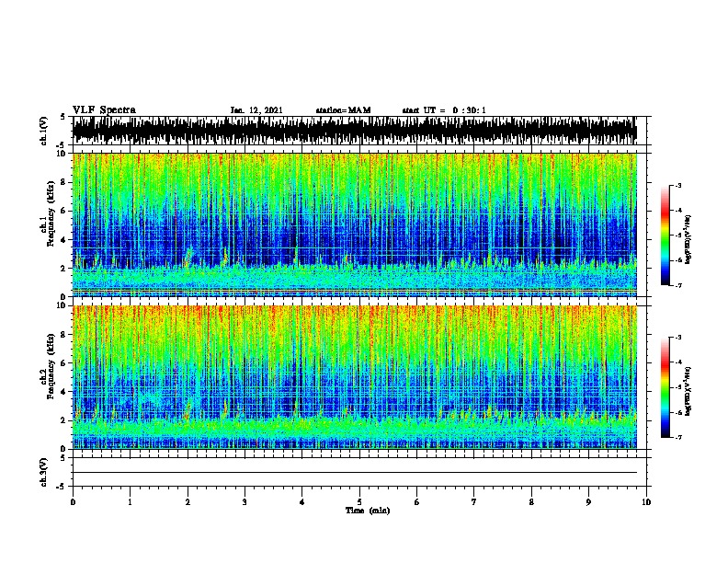
Task: Click ch.2 colorbar log(PSD) unit label
Action: (x=688, y=392)
